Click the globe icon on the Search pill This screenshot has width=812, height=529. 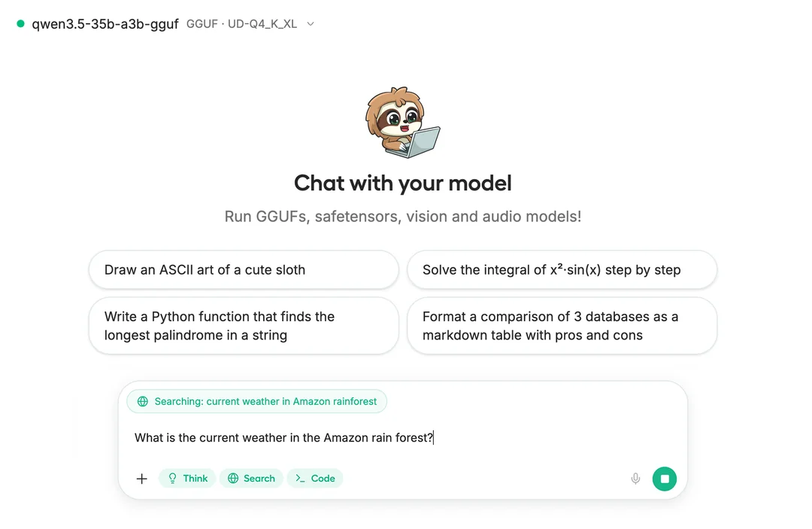point(233,479)
